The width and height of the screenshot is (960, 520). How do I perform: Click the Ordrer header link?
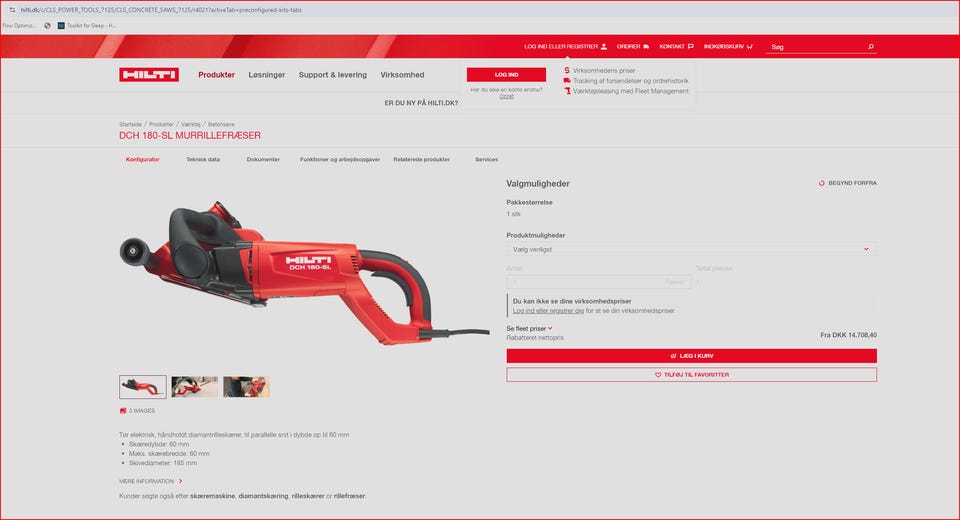click(x=628, y=47)
